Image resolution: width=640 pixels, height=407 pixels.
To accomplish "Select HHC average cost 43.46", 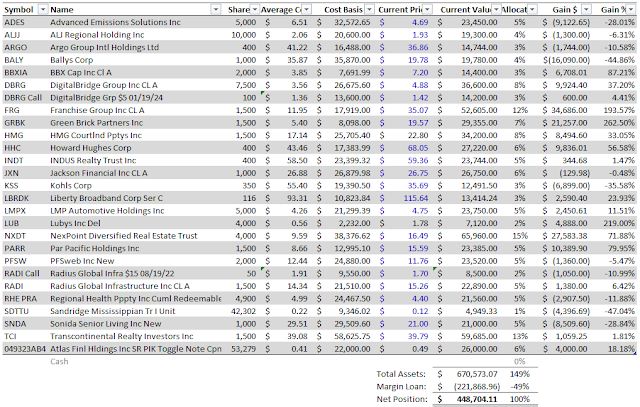I will [x=297, y=148].
